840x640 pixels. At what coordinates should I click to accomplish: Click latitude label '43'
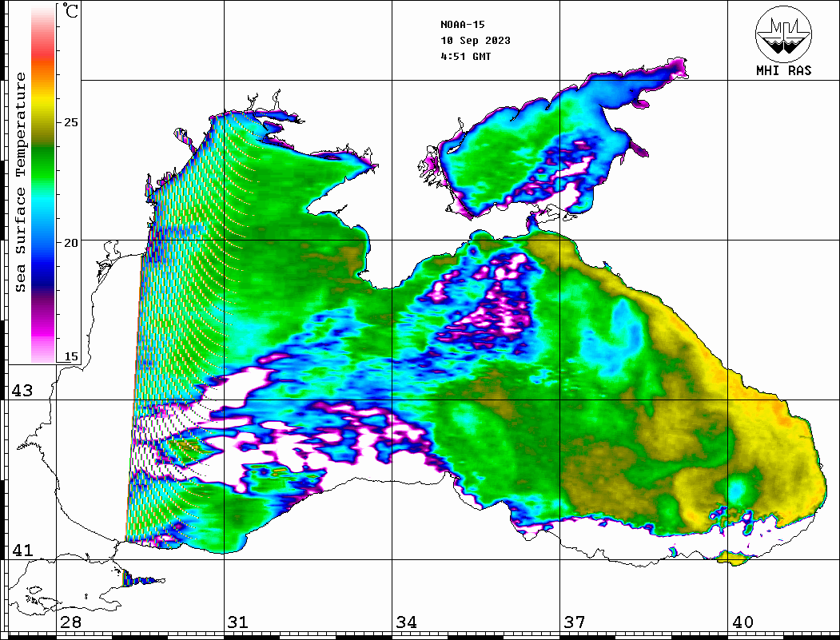tap(22, 391)
